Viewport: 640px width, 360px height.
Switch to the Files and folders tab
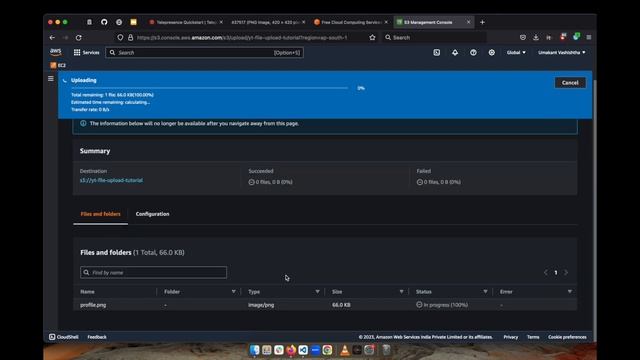100,214
